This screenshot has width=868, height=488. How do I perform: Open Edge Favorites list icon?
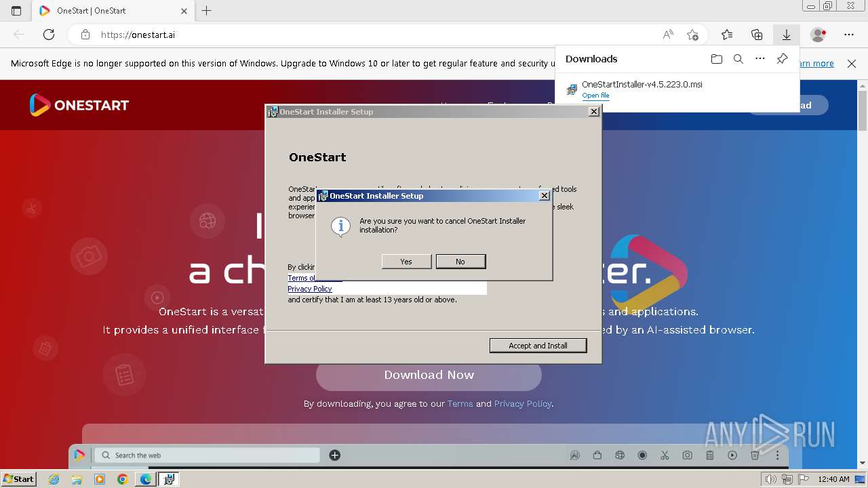click(727, 35)
